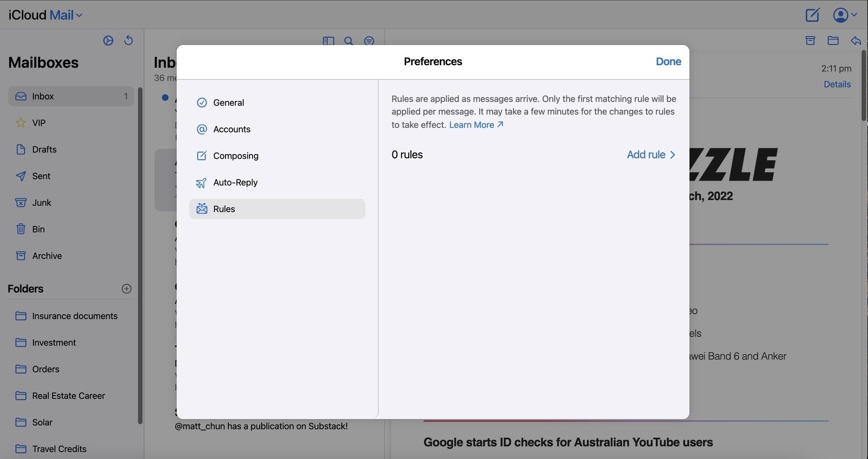The height and width of the screenshot is (459, 868).
Task: Open the Junk mailbox
Action: (x=42, y=203)
